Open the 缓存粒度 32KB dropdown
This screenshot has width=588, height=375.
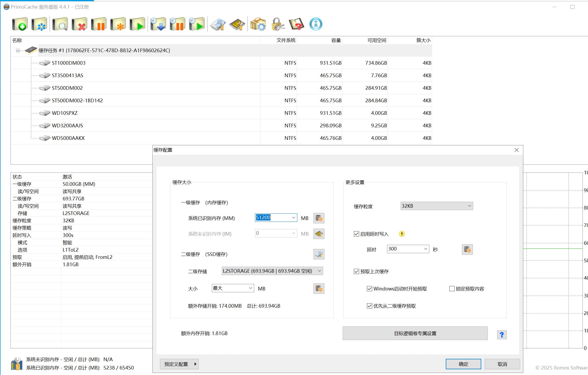pos(436,206)
